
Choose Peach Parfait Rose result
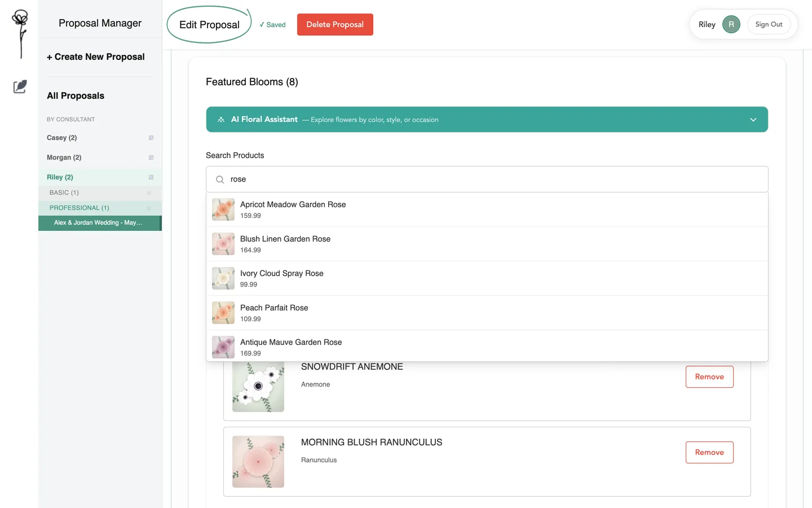pos(487,313)
